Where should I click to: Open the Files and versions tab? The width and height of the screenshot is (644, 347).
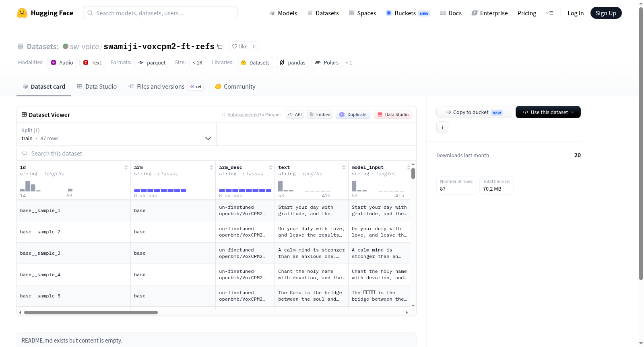(166, 86)
